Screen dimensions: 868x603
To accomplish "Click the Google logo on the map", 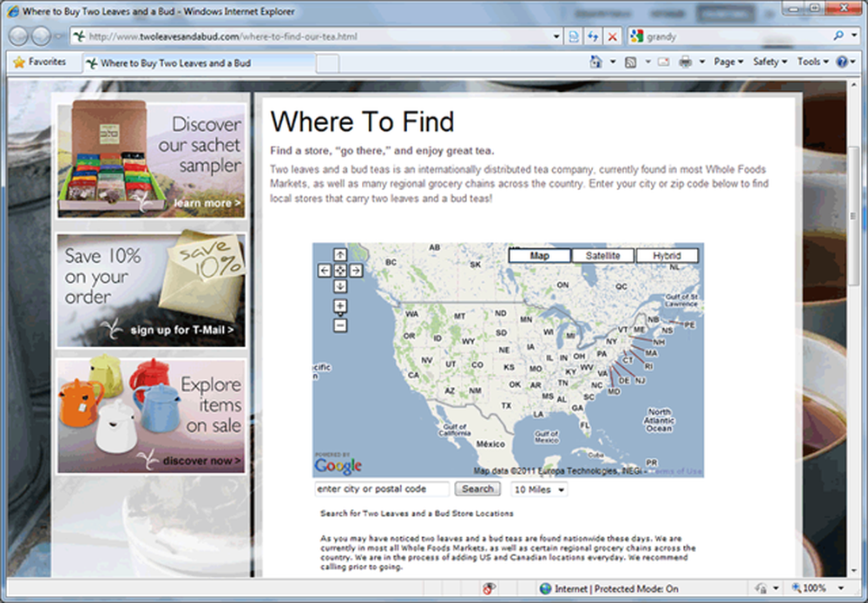I will click(x=338, y=465).
